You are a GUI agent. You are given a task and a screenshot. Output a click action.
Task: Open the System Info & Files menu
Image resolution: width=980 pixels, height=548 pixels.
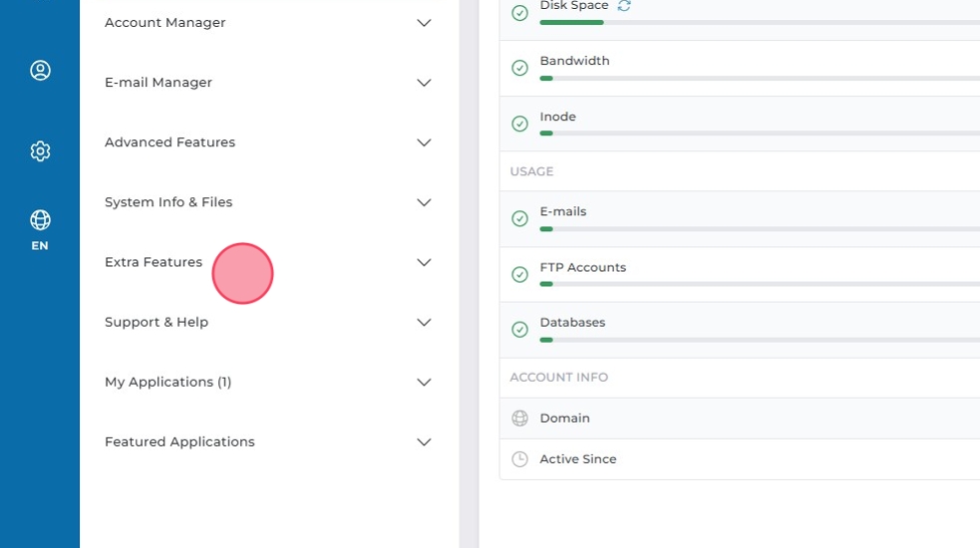(168, 202)
